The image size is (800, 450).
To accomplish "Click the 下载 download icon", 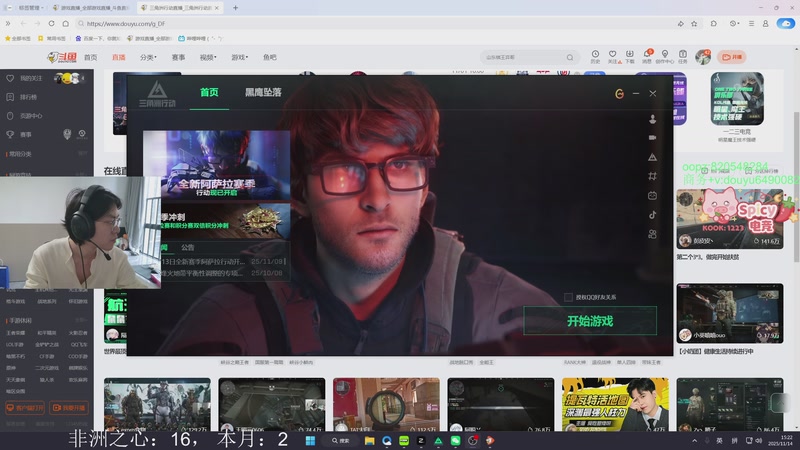I will [x=630, y=57].
